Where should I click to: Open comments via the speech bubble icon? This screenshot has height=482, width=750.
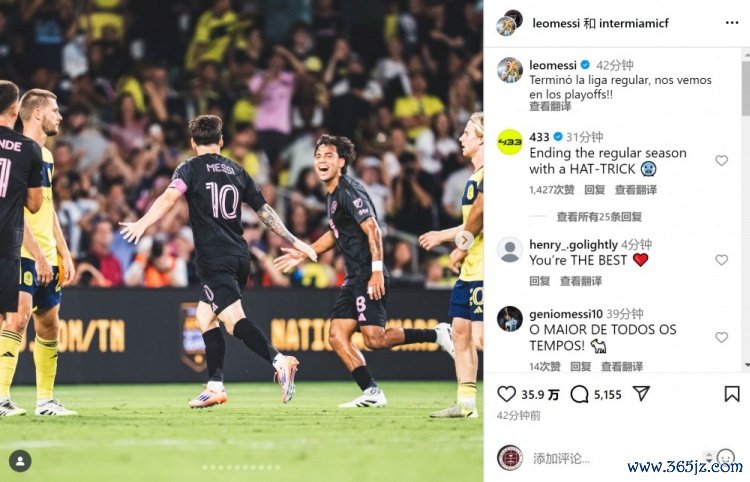tap(579, 394)
